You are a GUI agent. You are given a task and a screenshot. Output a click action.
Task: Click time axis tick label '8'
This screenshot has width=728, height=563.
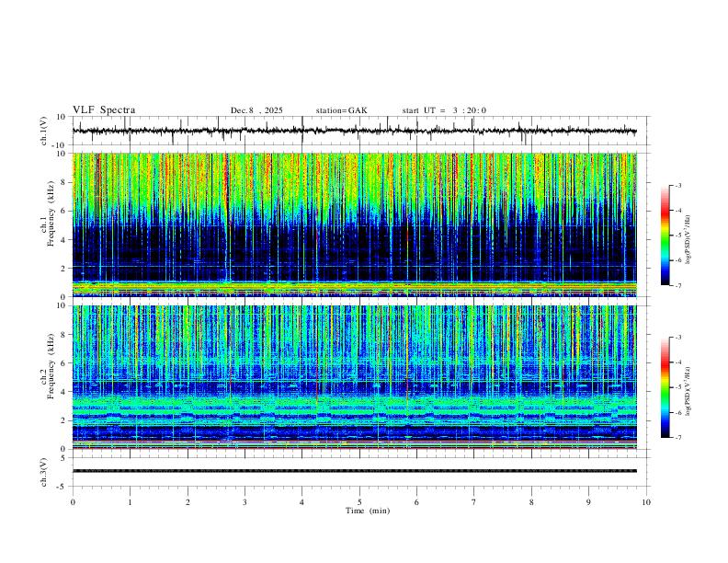[531, 502]
